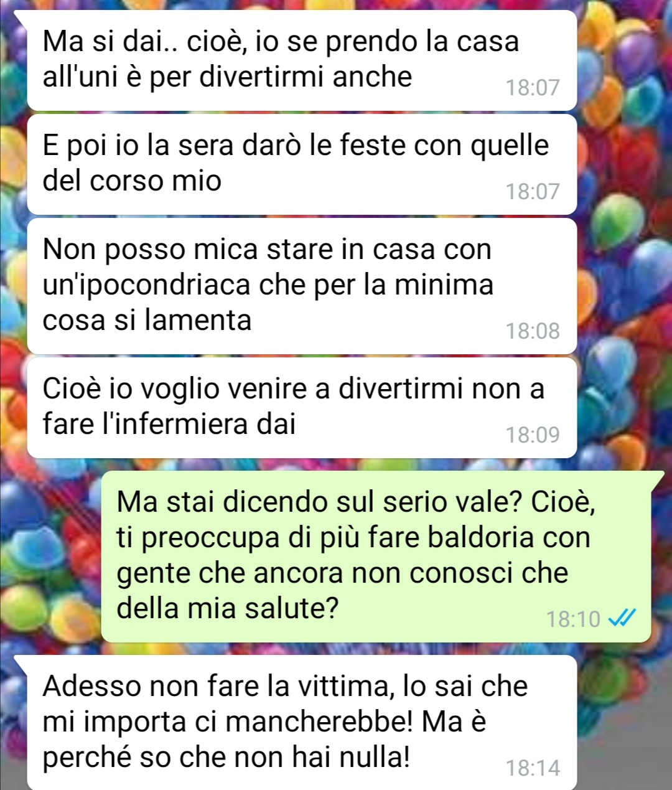Select message about 'un'ipocondriaca che per la minima cosa'
This screenshot has width=672, height=790.
tap(302, 286)
